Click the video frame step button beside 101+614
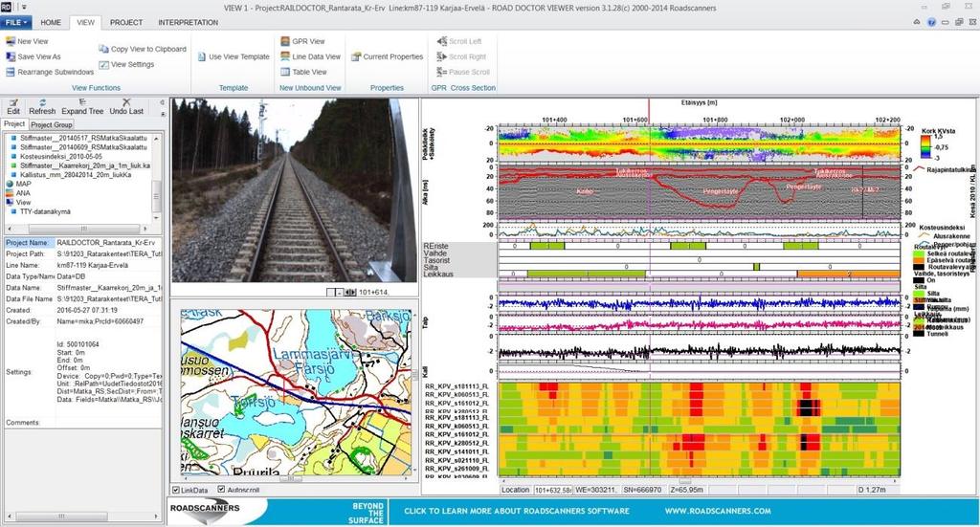The width and height of the screenshot is (980, 527). (x=349, y=293)
